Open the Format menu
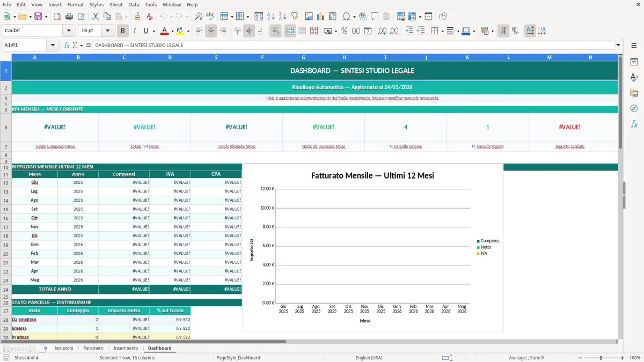The image size is (644, 362). [76, 4]
